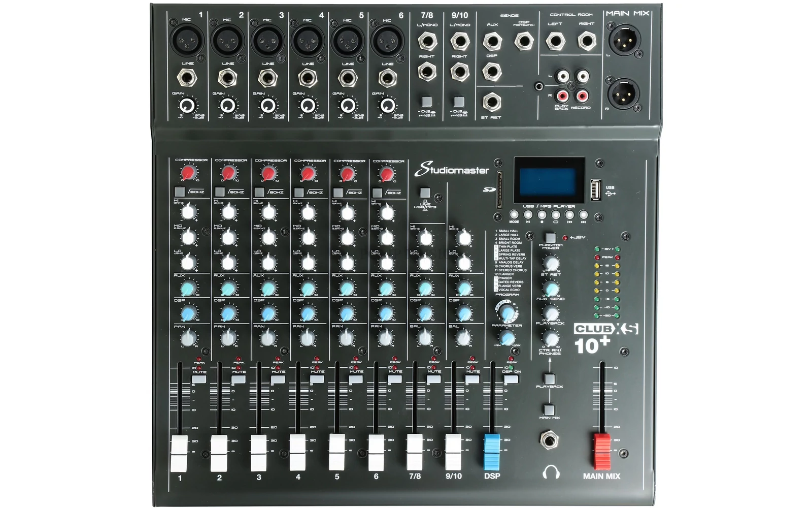
Task: Click channel 1 red compressor knob
Action: point(188,173)
